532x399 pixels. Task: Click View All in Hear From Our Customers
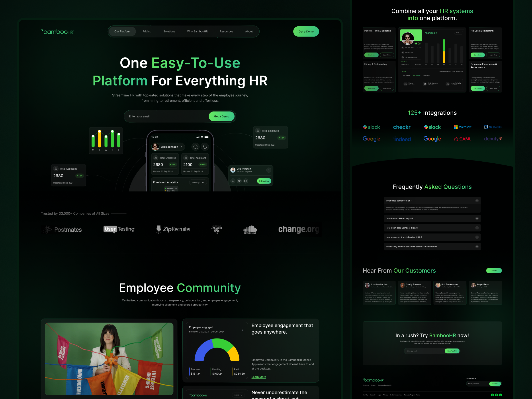[494, 270]
